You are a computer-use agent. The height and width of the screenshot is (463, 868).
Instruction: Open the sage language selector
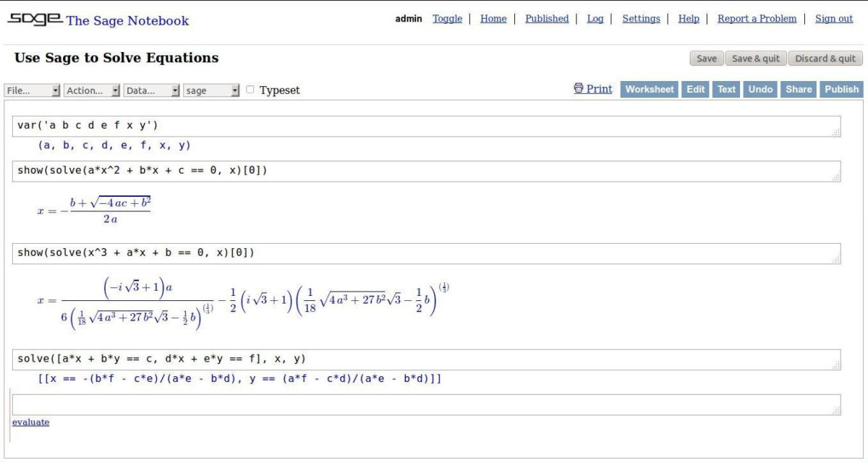210,90
